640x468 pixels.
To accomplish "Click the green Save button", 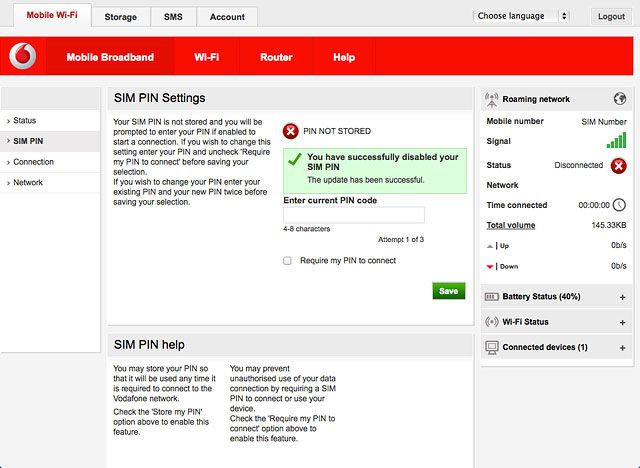I will coord(449,291).
